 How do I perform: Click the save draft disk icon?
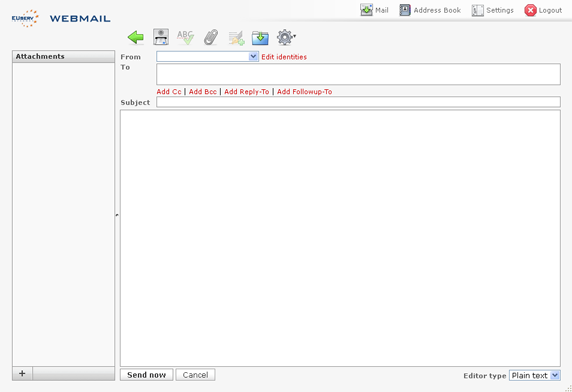[161, 37]
